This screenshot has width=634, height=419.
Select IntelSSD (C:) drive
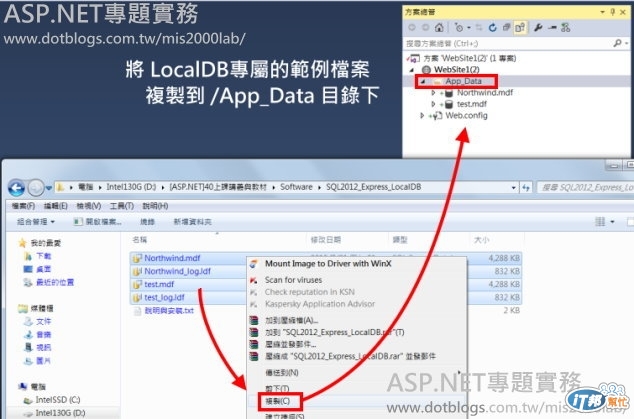click(57, 400)
